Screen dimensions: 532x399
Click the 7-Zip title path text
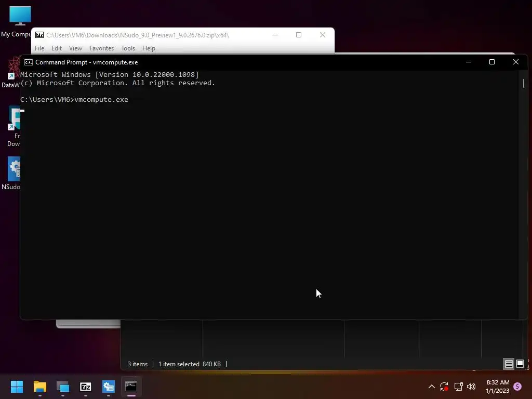137,35
